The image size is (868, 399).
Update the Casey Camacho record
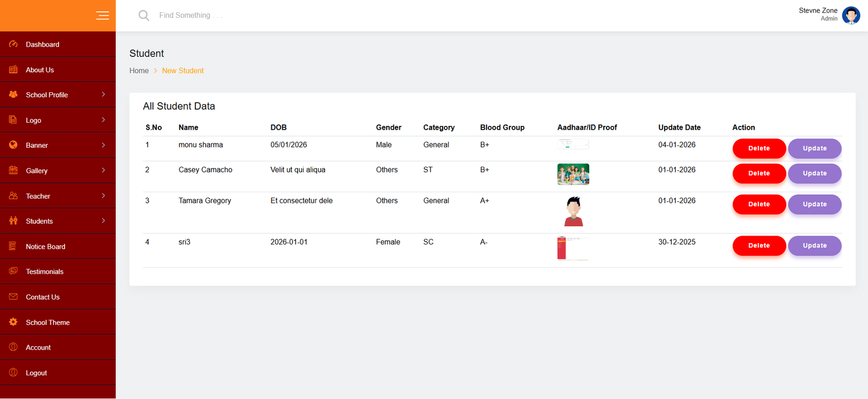coord(814,173)
